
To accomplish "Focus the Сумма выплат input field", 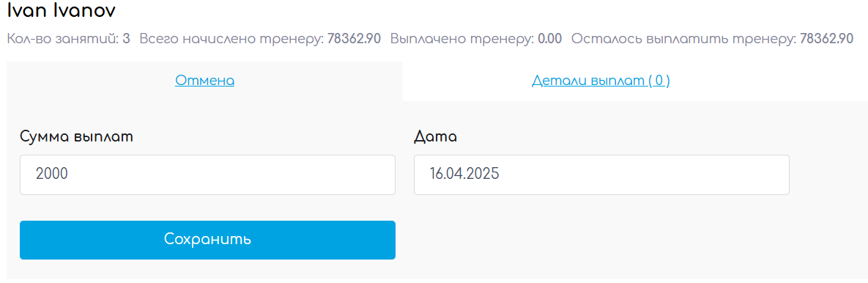I will [x=207, y=174].
